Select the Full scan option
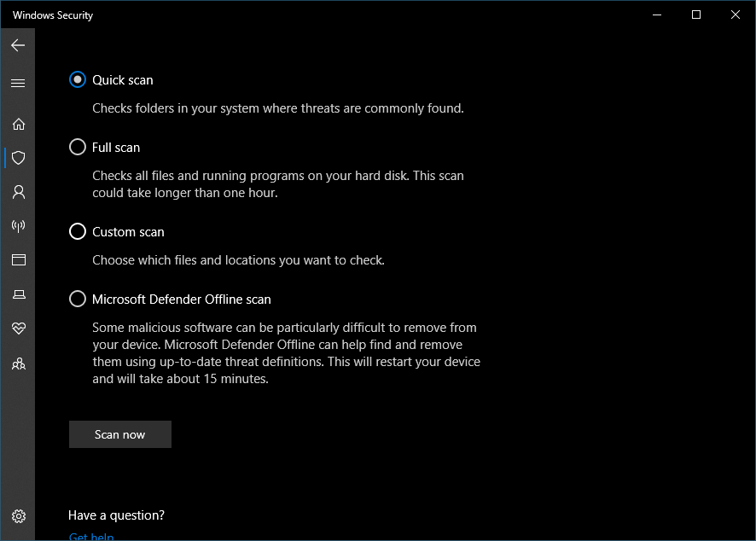Viewport: 756px width, 541px height. [x=77, y=147]
